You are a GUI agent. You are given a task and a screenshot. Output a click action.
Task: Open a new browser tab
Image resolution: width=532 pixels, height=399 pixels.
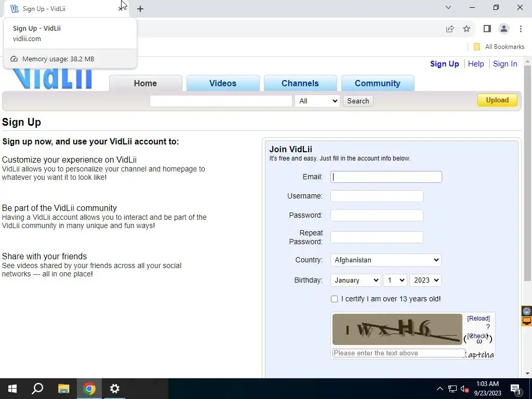(140, 9)
